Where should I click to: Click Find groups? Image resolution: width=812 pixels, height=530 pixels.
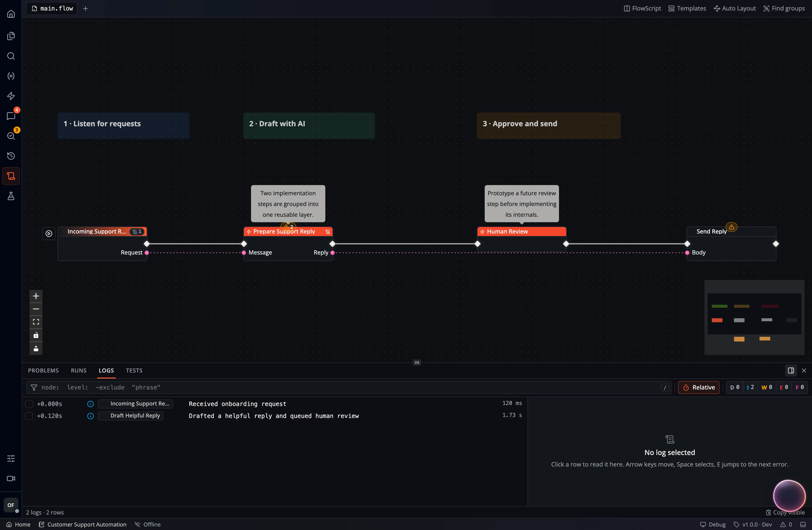pyautogui.click(x=784, y=8)
